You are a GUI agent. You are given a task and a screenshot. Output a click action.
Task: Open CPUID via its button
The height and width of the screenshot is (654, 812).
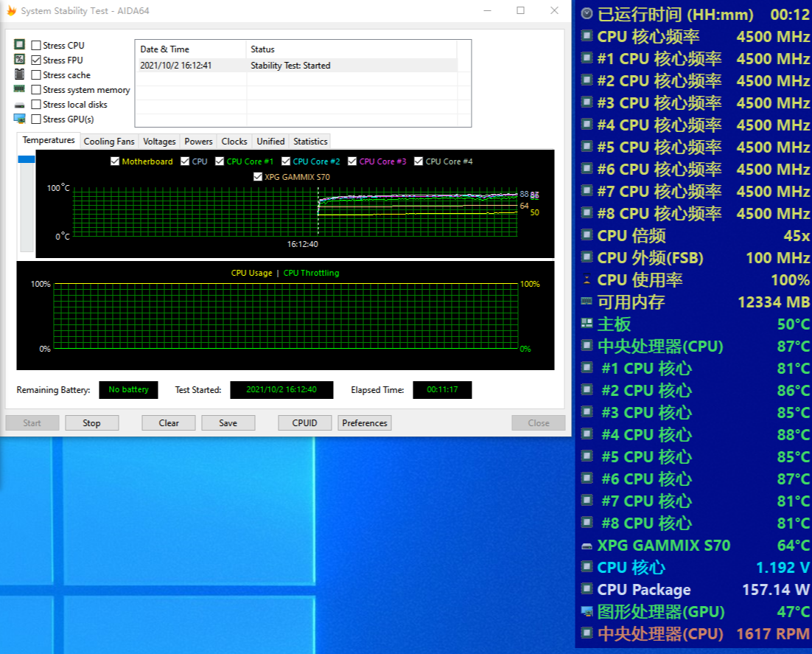click(x=304, y=423)
